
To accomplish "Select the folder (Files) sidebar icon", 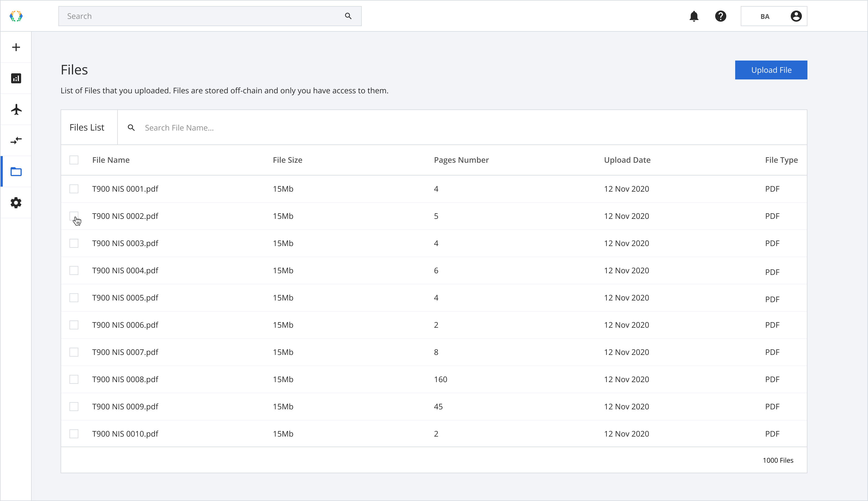I will coord(16,172).
